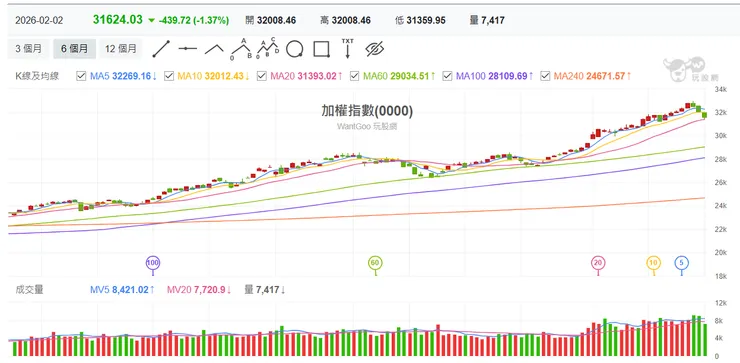Click the purple 100-day marker on the timeline
Viewport: 740px width, 363px height.
pyautogui.click(x=152, y=262)
